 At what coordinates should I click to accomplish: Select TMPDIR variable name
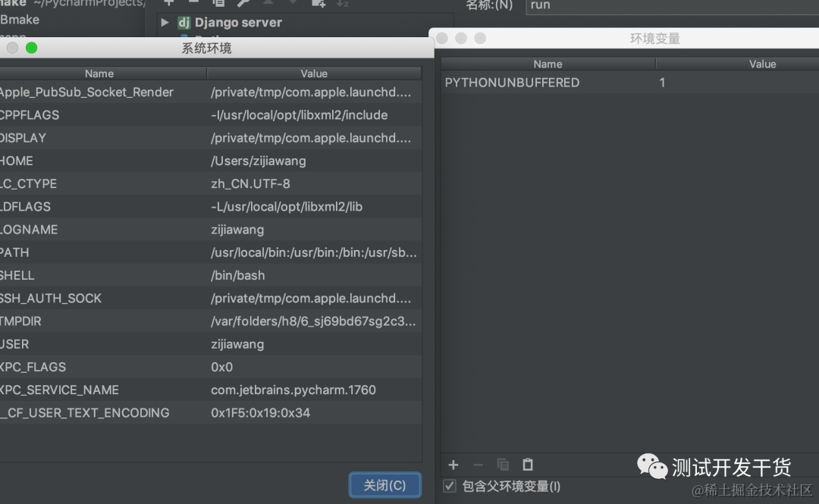(x=20, y=321)
